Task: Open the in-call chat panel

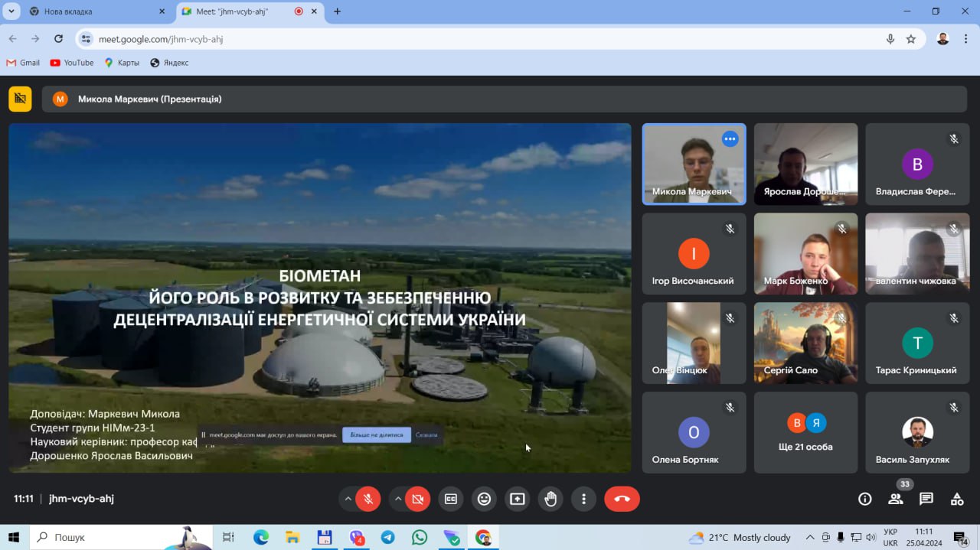Action: click(926, 498)
